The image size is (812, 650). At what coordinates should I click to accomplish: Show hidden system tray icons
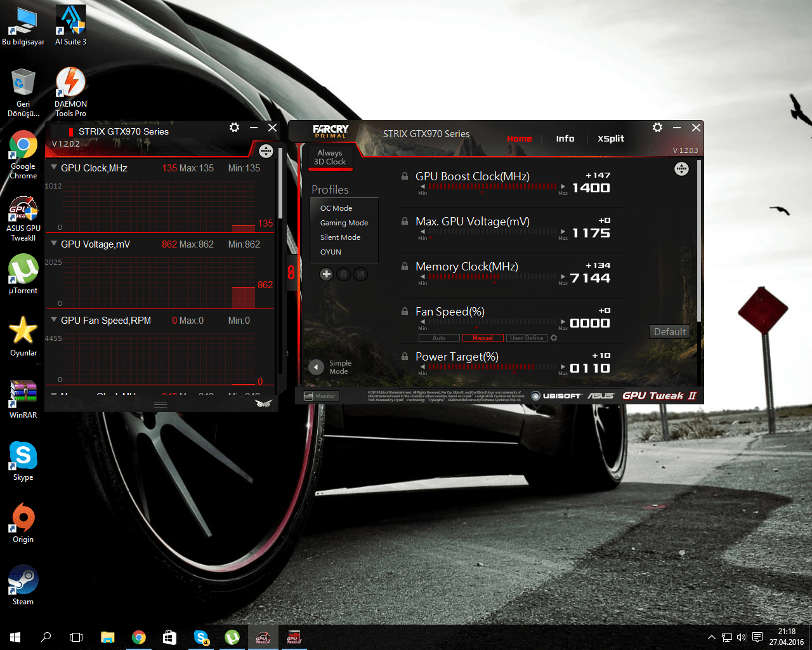pyautogui.click(x=711, y=637)
